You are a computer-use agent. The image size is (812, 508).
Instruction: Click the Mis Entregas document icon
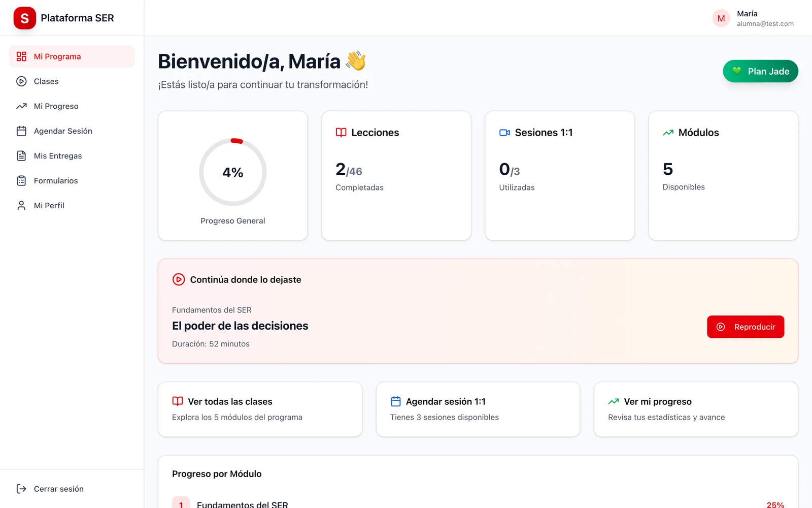click(21, 156)
